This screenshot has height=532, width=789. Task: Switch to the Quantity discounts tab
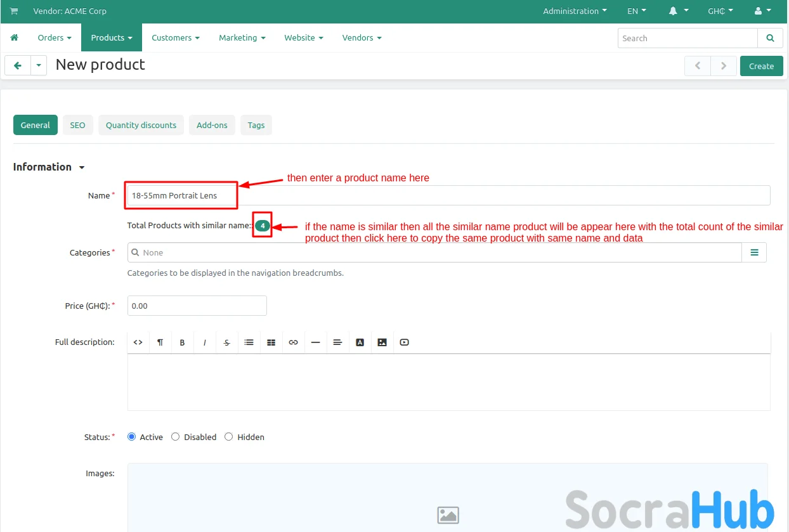point(141,125)
